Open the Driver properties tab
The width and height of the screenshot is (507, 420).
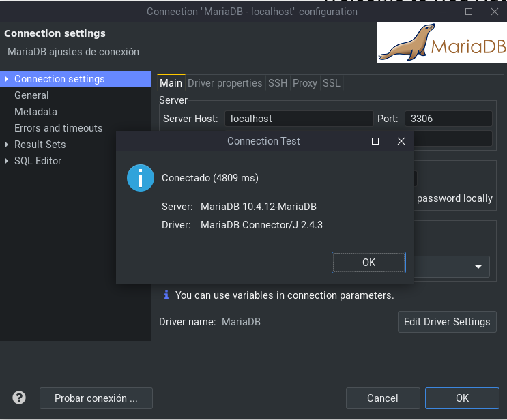pos(224,83)
